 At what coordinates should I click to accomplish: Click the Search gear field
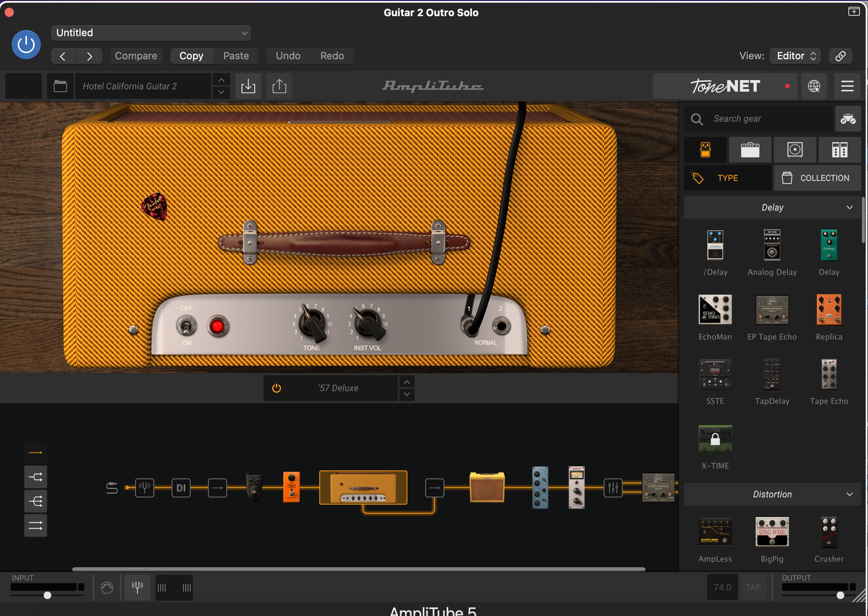pyautogui.click(x=759, y=119)
